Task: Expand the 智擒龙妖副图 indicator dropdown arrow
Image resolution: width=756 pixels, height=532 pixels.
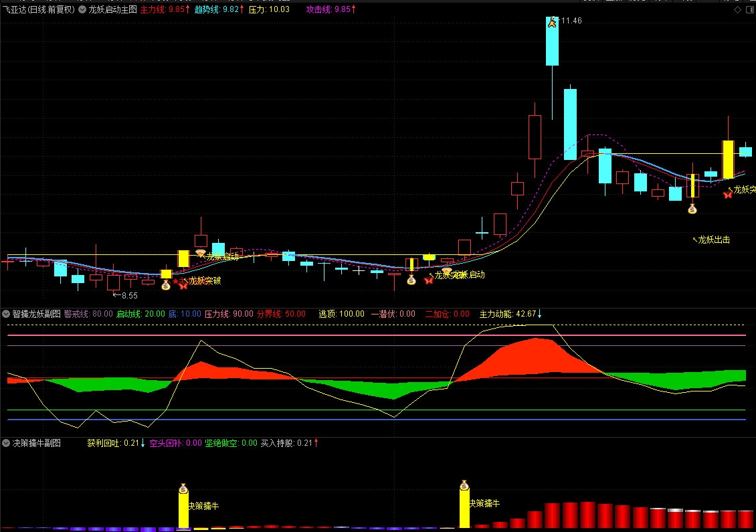Action: pyautogui.click(x=6, y=314)
